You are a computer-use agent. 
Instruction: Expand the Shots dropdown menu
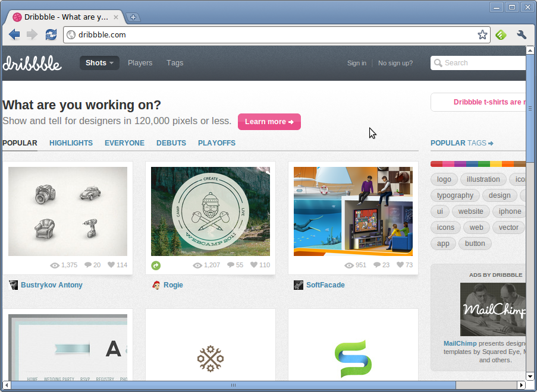coord(99,63)
